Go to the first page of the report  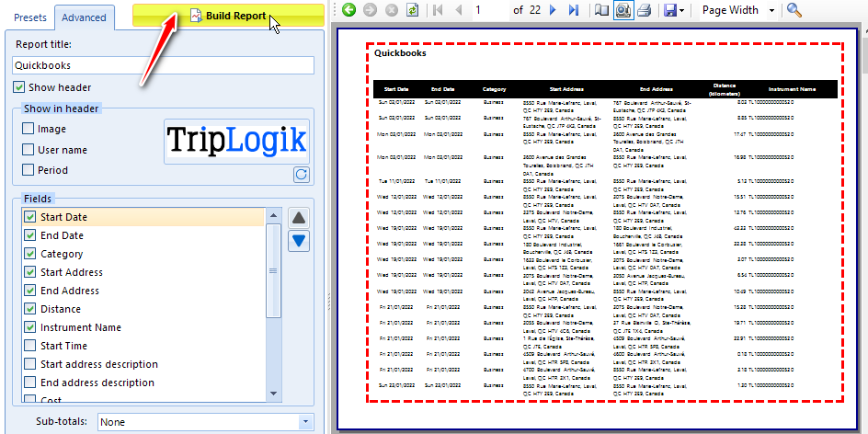coord(438,10)
